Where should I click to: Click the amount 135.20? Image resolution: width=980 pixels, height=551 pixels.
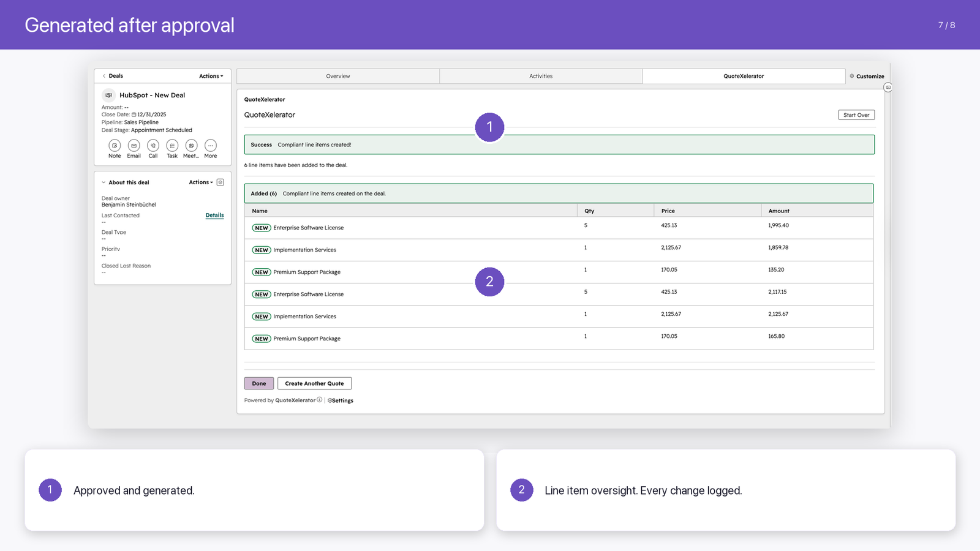776,269
